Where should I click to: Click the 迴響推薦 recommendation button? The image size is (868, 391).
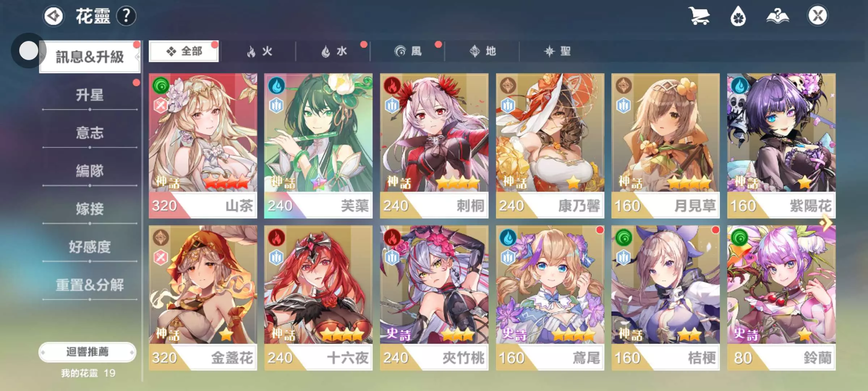(x=87, y=352)
